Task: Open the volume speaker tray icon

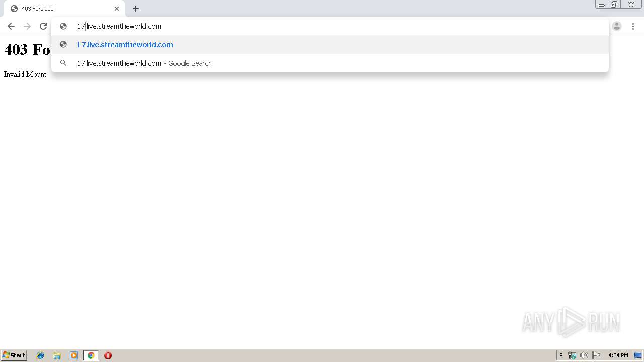Action: click(x=584, y=355)
